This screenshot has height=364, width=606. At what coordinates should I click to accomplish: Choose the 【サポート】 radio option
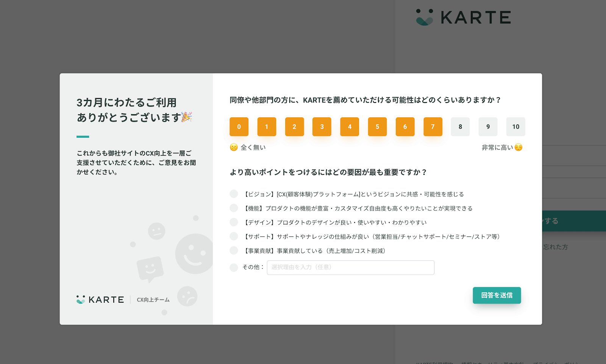tap(234, 236)
